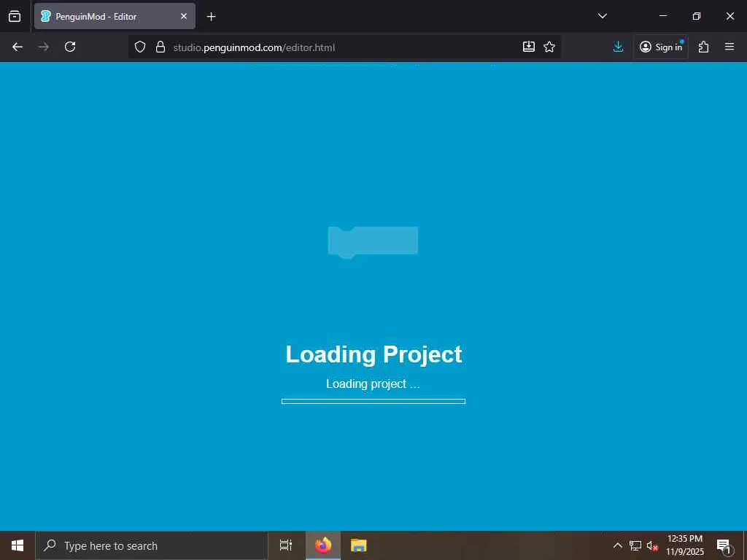Open the extensions puzzle icon

pyautogui.click(x=704, y=47)
